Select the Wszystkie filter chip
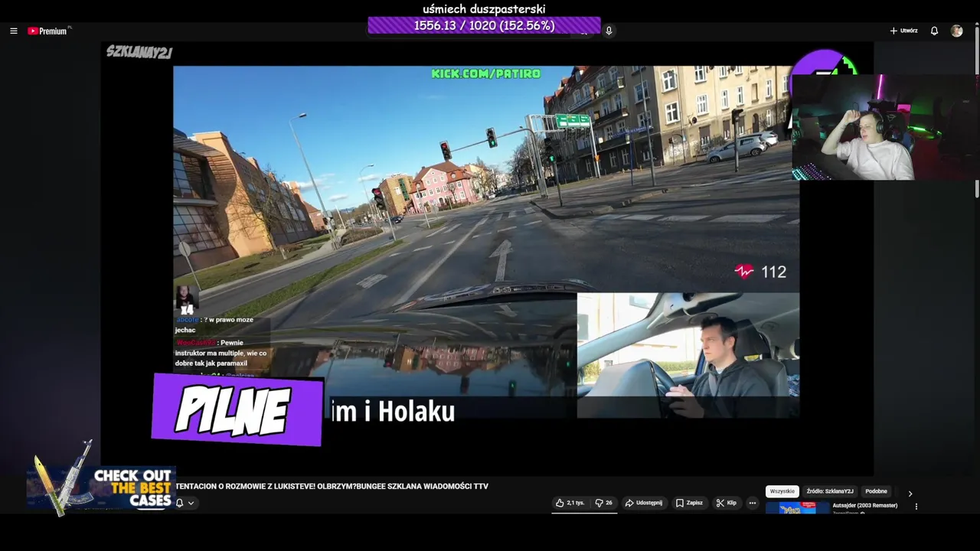 coord(782,491)
